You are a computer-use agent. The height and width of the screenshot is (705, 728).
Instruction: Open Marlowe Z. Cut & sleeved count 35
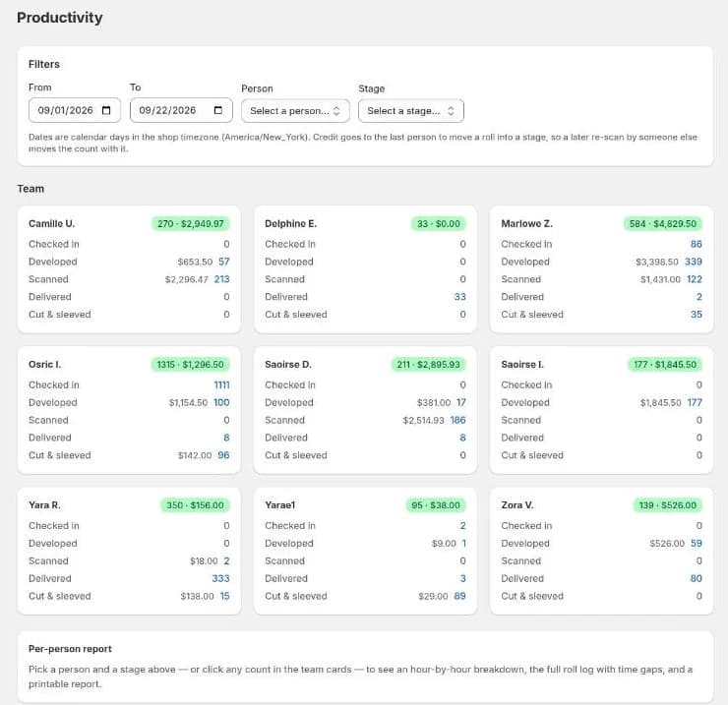coord(696,315)
